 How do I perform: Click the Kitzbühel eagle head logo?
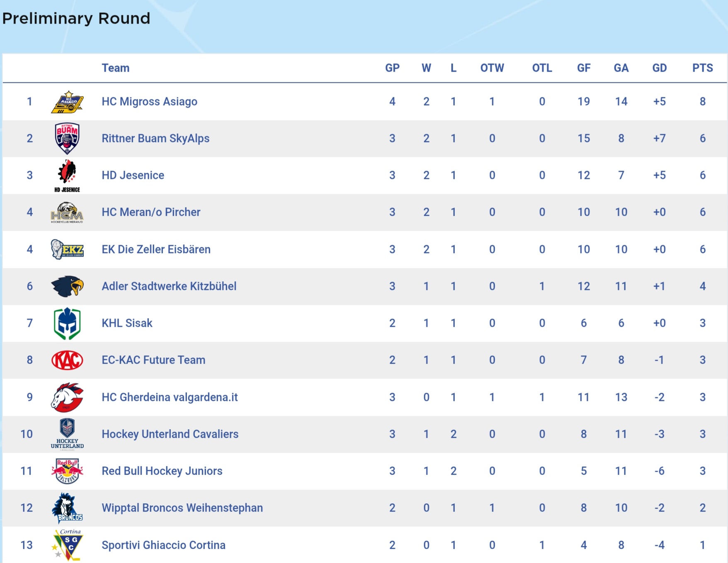67,286
